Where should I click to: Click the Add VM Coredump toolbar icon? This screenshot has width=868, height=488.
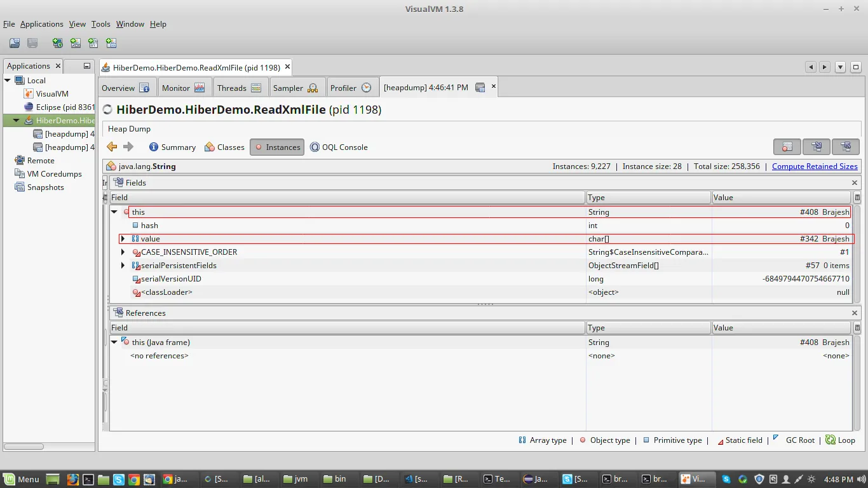click(x=93, y=43)
